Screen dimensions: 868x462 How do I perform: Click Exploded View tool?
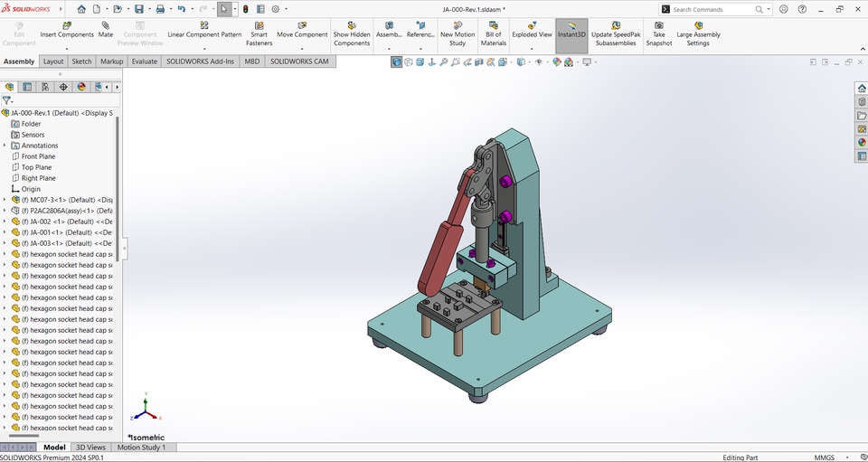[532, 30]
